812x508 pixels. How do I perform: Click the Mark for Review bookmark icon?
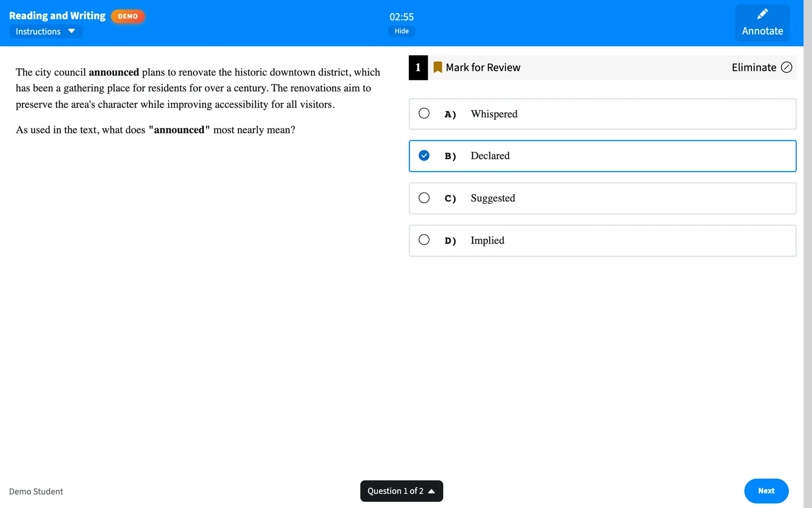point(437,68)
